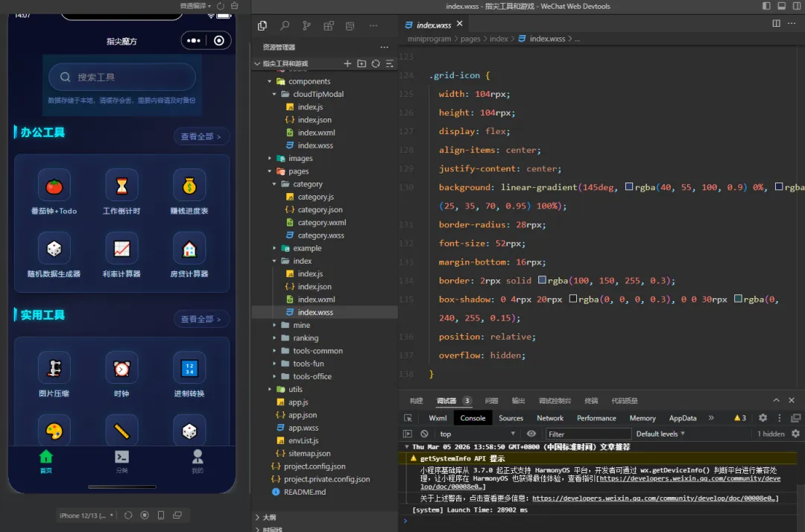805x532 pixels.
Task: Open the iPhone 12/13 device dropdown
Action: tap(86, 515)
